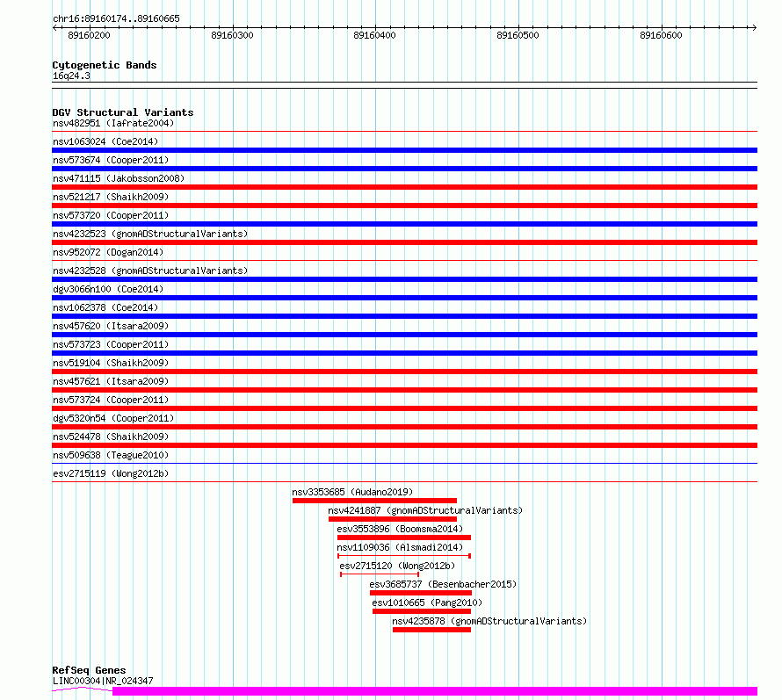This screenshot has width=782, height=700.
Task: Open esv2715119 (Wong2012b) label
Action: 111,473
